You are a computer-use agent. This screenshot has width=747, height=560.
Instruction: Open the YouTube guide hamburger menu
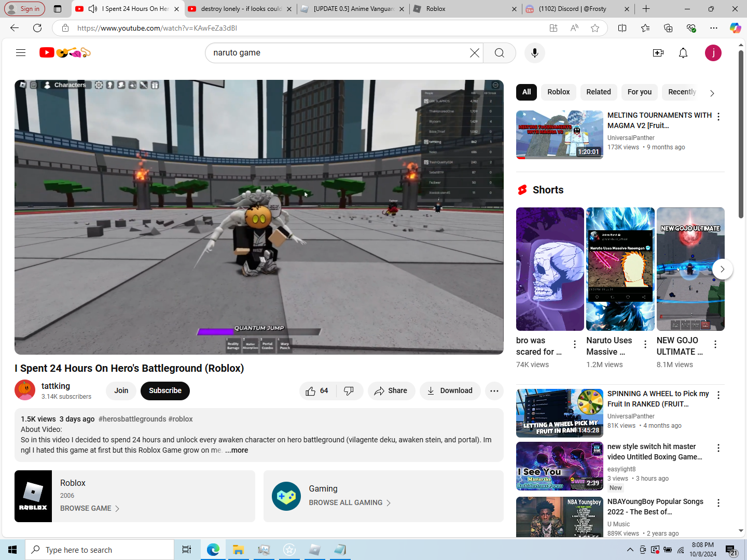pos(21,52)
